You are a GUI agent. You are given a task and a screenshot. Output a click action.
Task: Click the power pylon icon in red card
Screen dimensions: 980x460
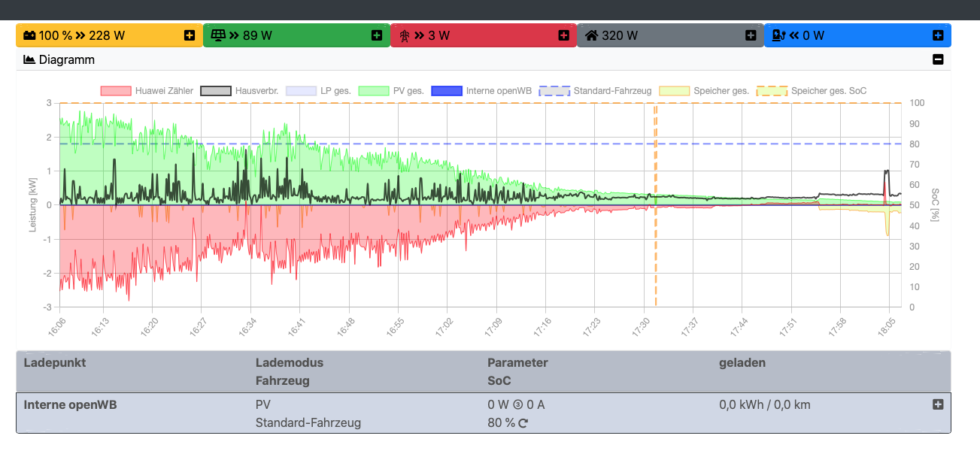[404, 35]
